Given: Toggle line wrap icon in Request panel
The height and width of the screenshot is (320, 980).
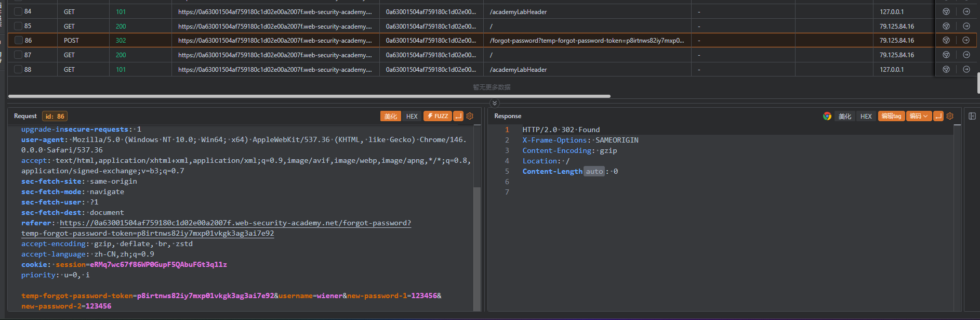Looking at the screenshot, I should [x=458, y=116].
